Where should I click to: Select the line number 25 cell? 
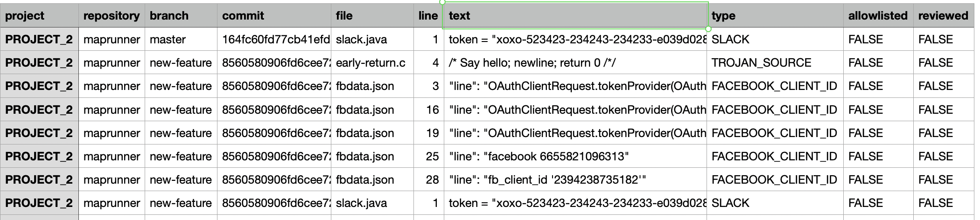[x=428, y=157]
